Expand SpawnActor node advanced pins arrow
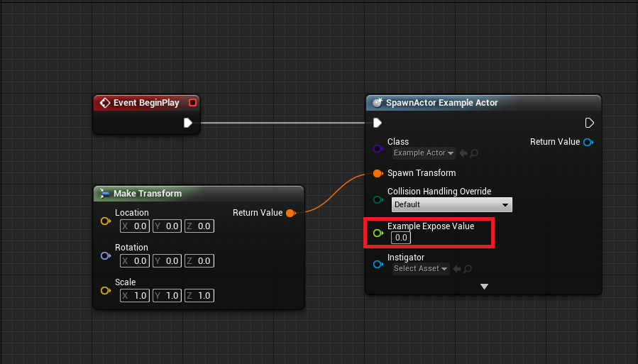638x364 pixels. (x=484, y=287)
